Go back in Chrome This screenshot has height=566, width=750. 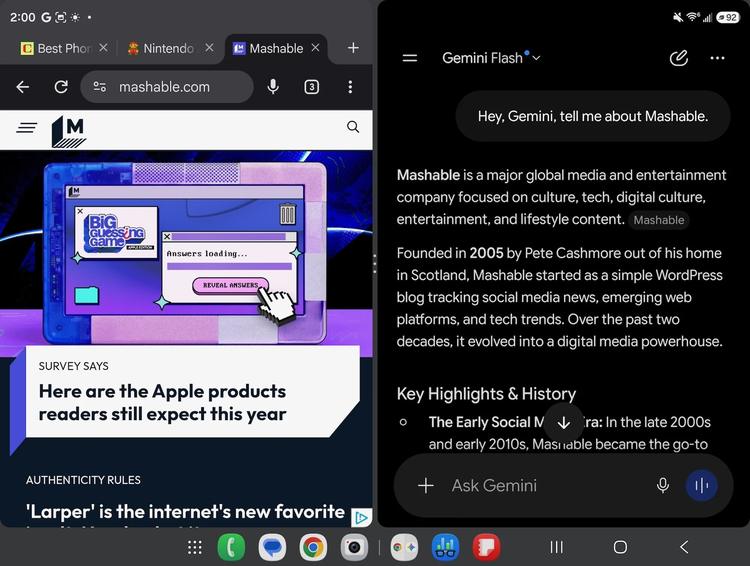22,87
